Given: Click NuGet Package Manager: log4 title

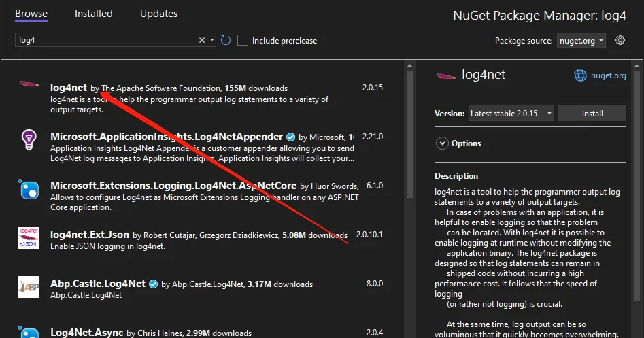Looking at the screenshot, I should pos(539,16).
